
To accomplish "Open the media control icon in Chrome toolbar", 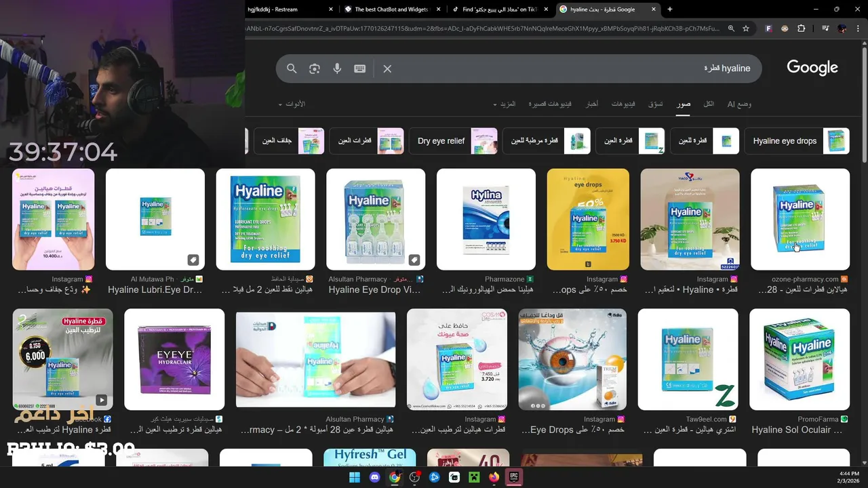I will pos(825,28).
